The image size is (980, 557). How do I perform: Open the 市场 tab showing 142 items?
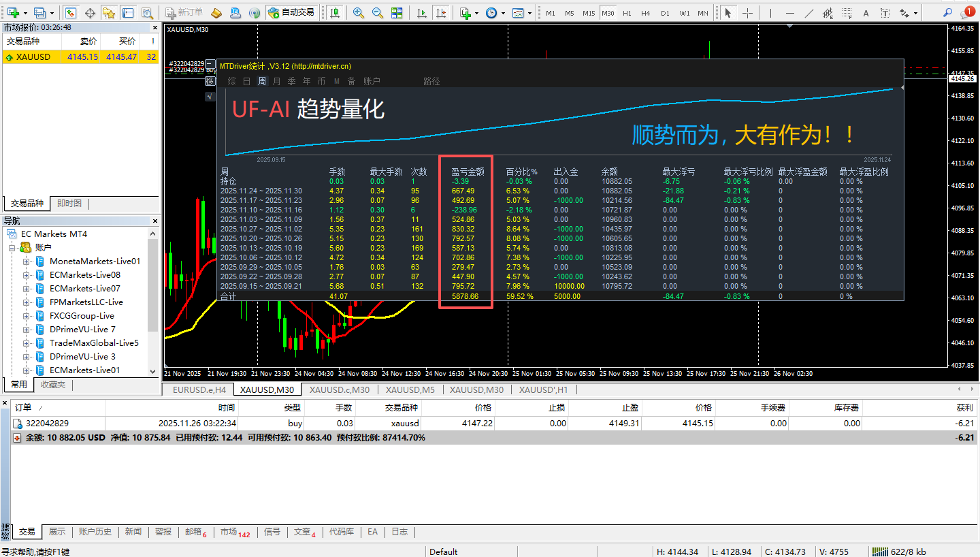click(230, 531)
